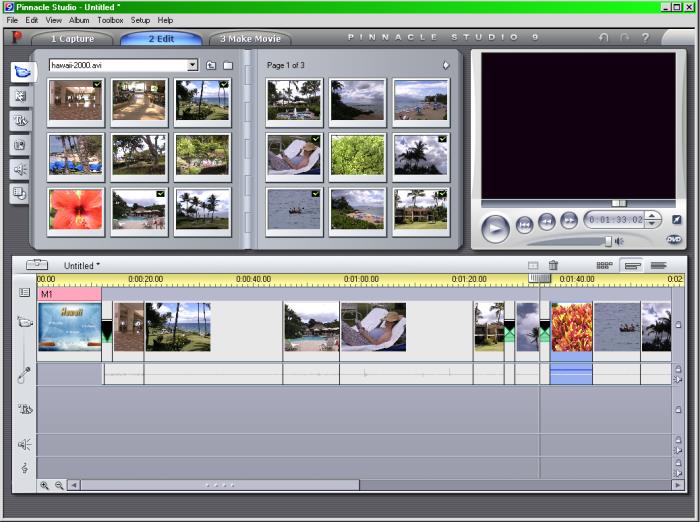Click the player volume speaker icon
This screenshot has width=700, height=522.
point(619,242)
